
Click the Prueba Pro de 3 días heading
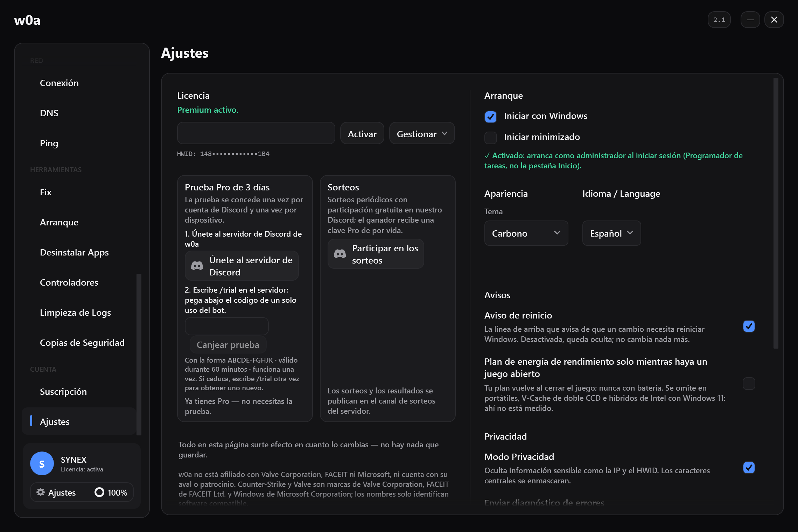pos(227,187)
